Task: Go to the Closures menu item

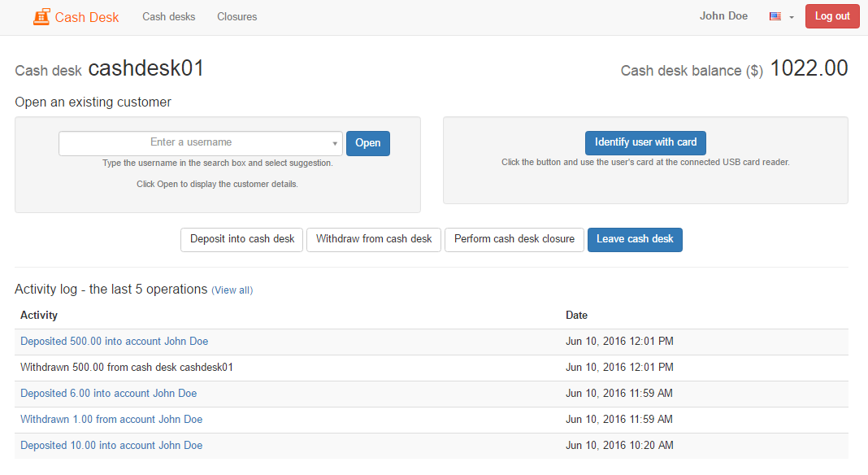Action: 237,16
